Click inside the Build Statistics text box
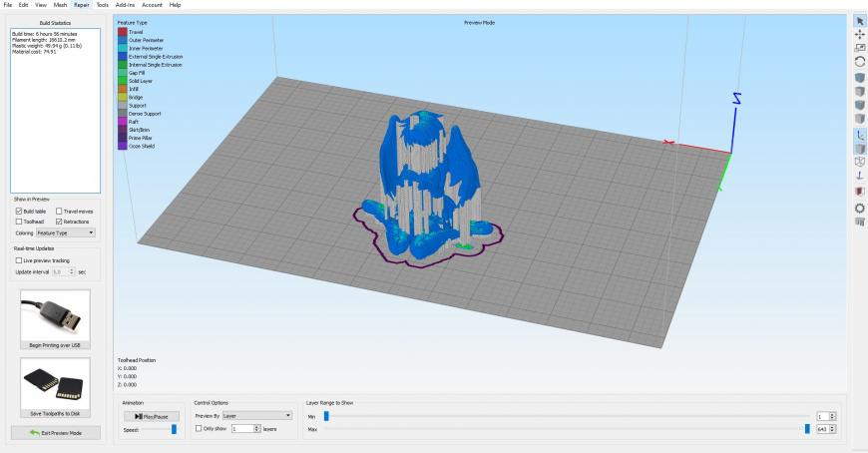This screenshot has width=868, height=453. tap(55, 111)
